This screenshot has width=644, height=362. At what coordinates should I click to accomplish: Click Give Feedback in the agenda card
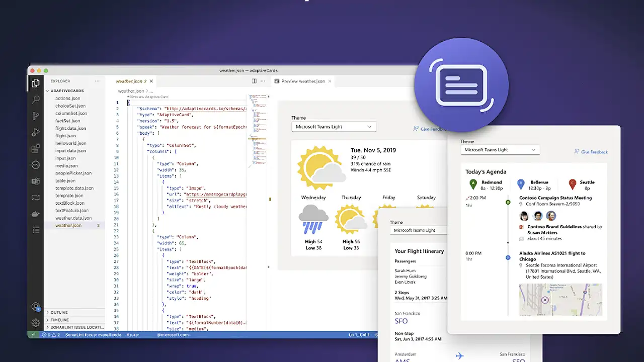point(591,152)
